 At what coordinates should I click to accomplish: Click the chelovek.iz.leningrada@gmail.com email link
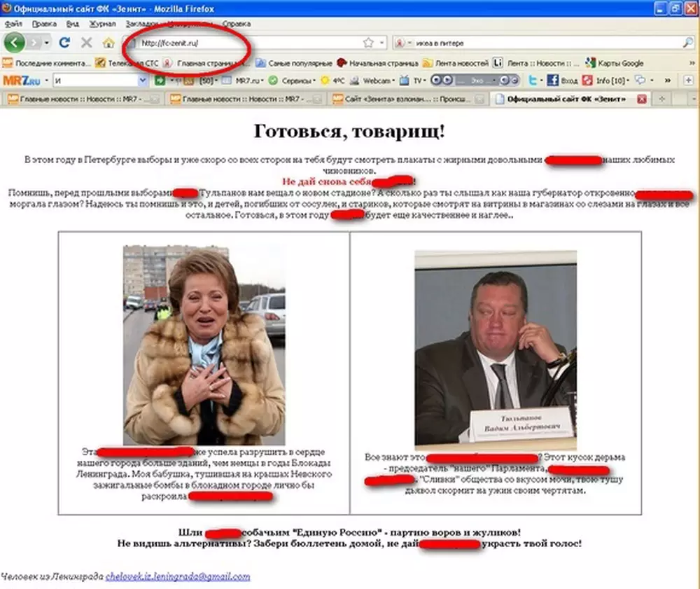pos(178,576)
